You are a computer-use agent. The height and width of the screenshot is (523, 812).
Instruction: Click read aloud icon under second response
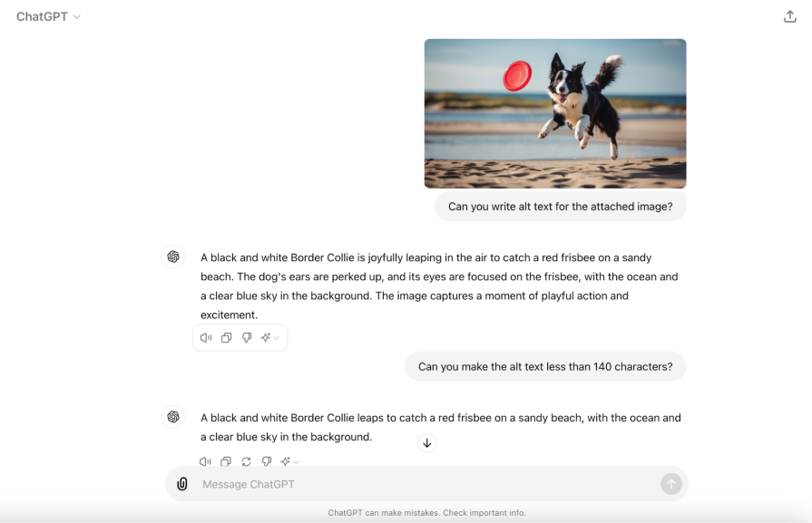click(x=205, y=461)
